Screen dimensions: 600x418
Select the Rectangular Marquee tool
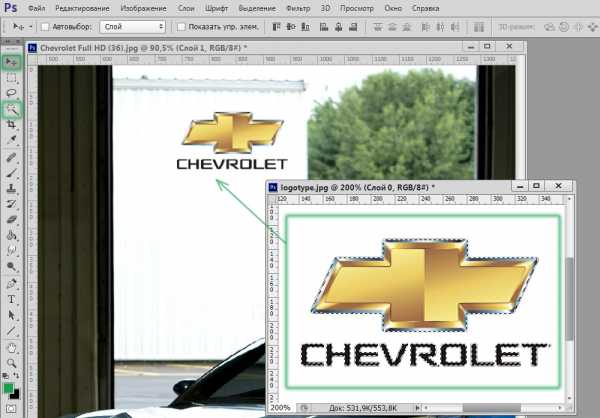(12, 77)
